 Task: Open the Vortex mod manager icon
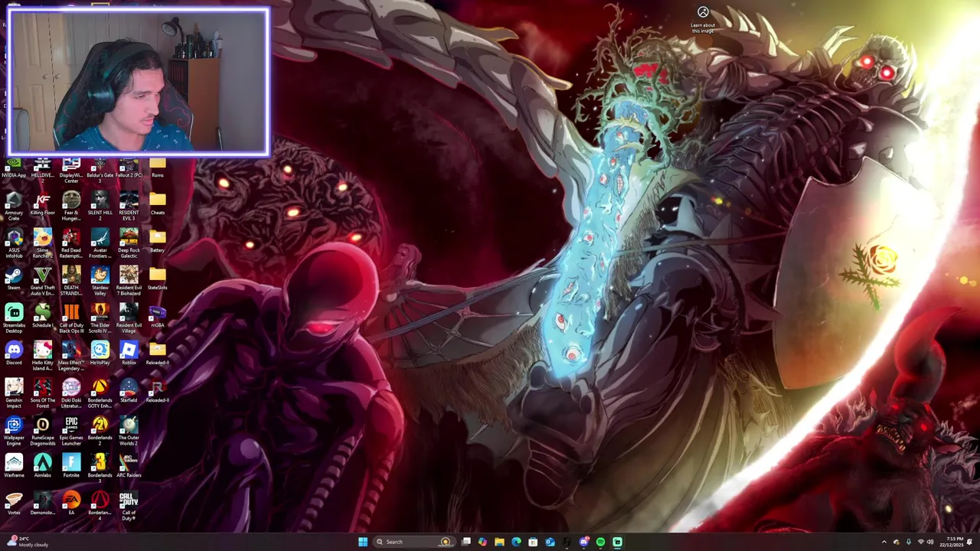pyautogui.click(x=14, y=503)
